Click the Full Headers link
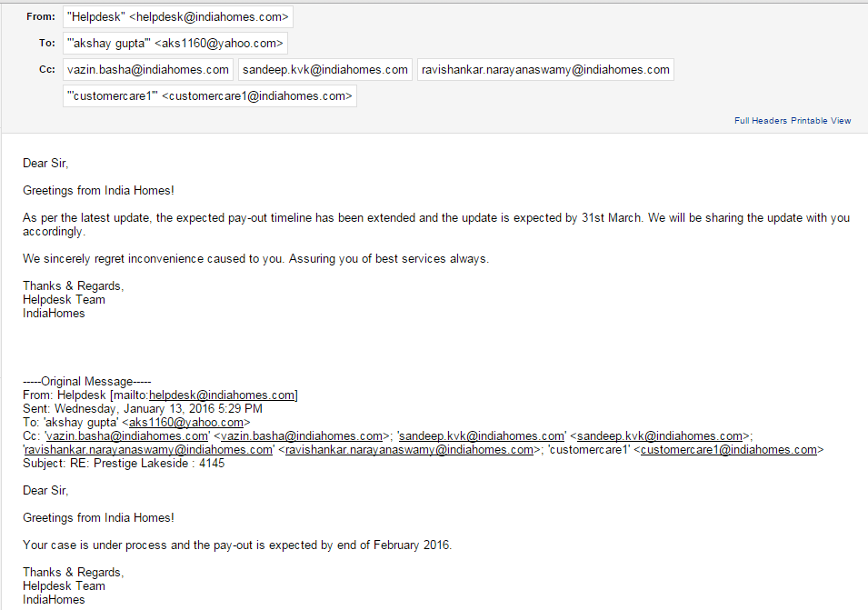 tap(761, 121)
